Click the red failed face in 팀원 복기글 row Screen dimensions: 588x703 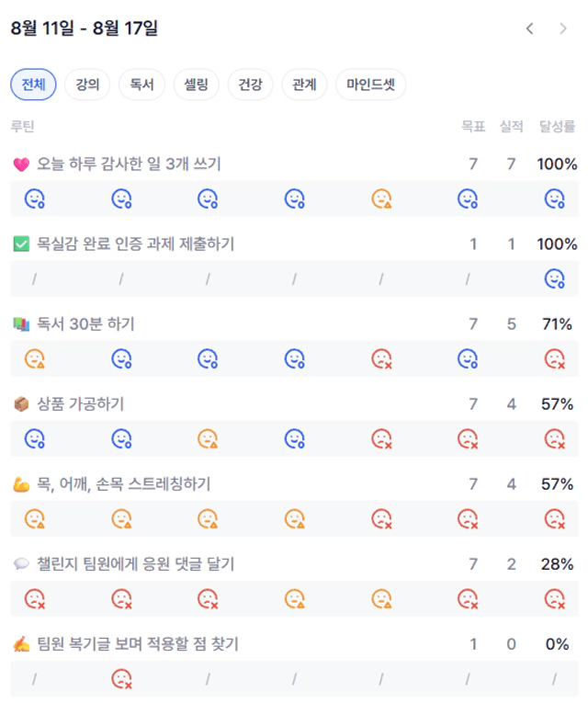(121, 679)
